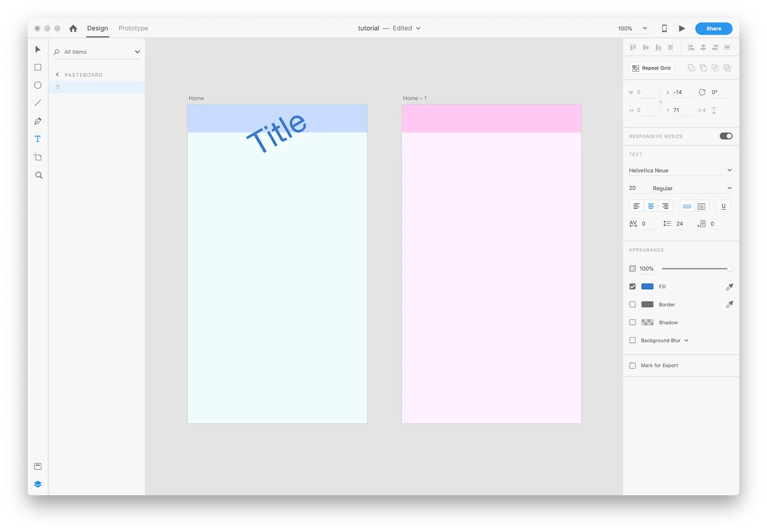The width and height of the screenshot is (767, 532).
Task: Check the Mark for Export box
Action: tap(632, 365)
